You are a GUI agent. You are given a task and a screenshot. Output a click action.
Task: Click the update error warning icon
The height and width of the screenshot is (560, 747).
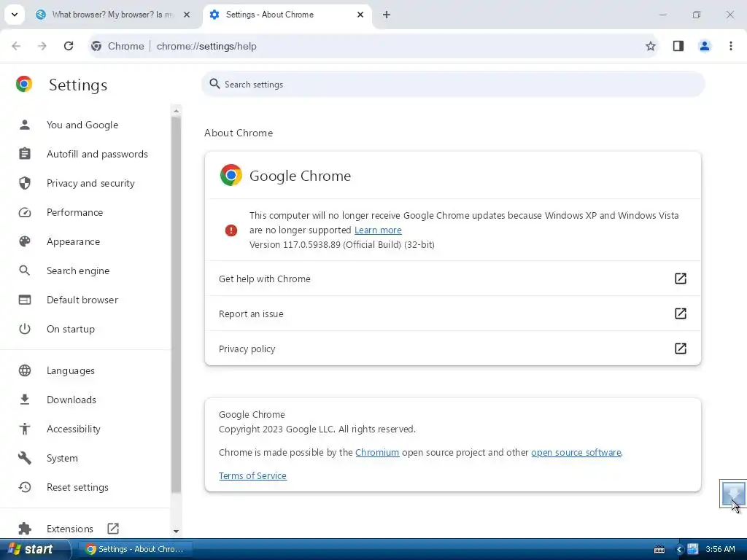pyautogui.click(x=231, y=230)
